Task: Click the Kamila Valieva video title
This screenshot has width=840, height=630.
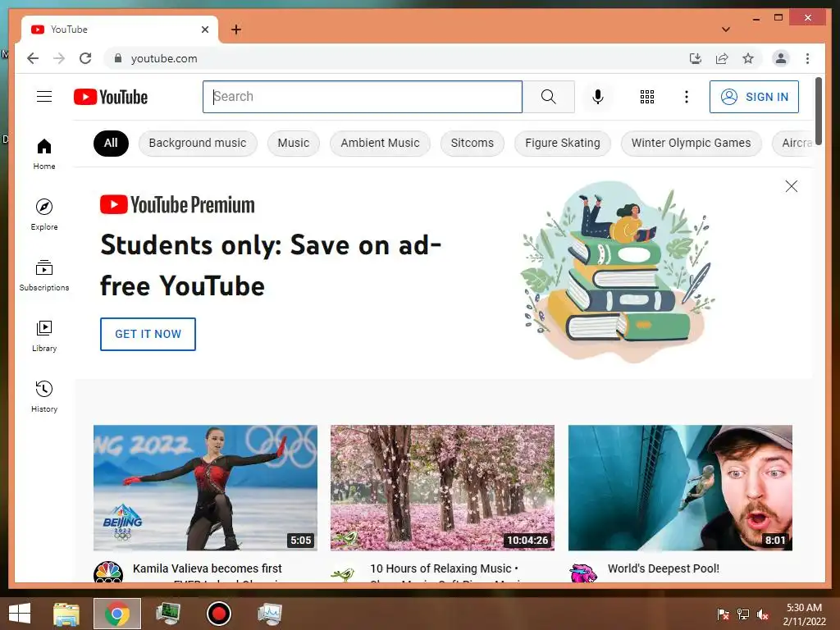Action: (x=208, y=571)
